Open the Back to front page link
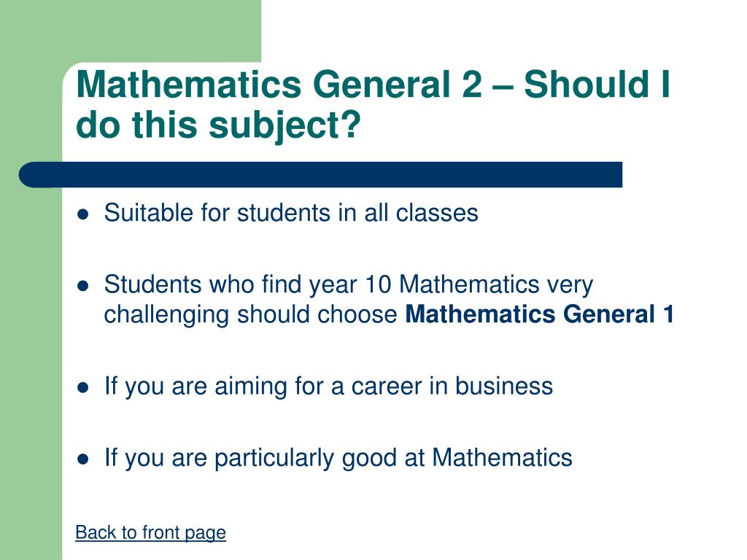This screenshot has width=747, height=560. (150, 532)
